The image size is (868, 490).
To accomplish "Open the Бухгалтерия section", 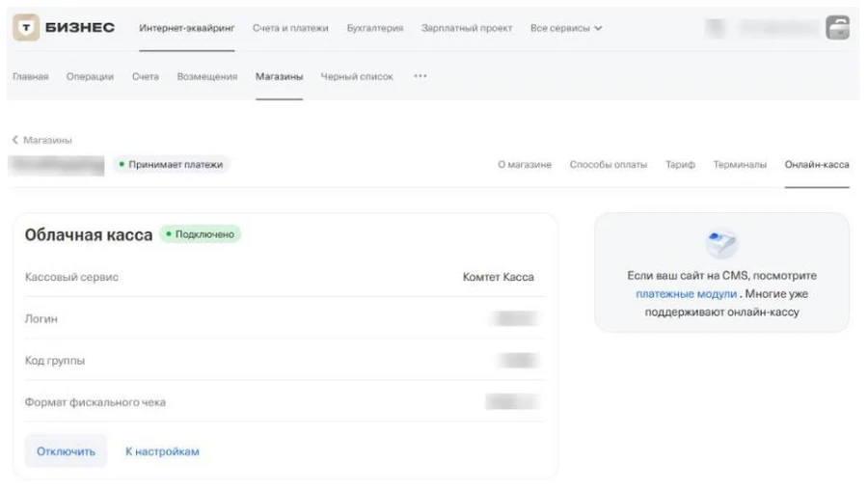I will click(x=374, y=29).
